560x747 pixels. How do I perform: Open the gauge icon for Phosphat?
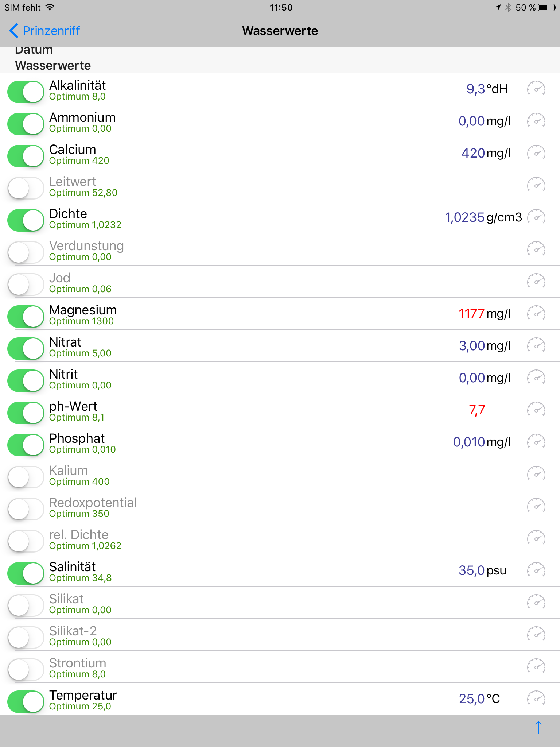coord(536,442)
